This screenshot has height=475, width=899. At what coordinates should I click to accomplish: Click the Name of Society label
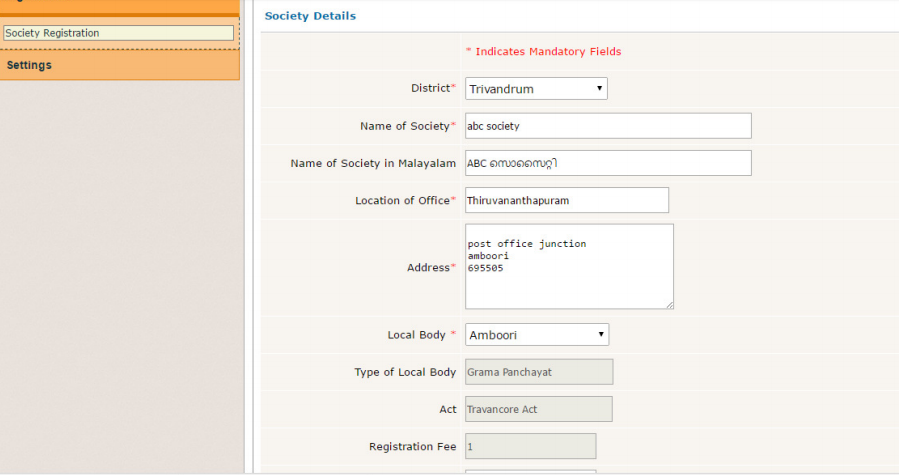click(404, 126)
